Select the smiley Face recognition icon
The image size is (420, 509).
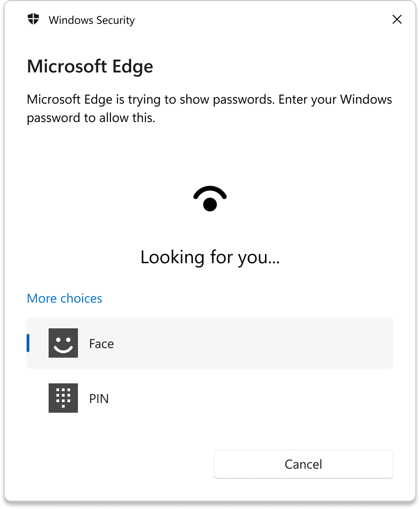click(x=63, y=343)
